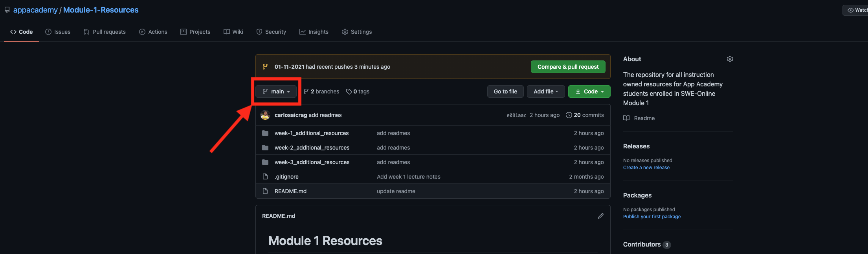The image size is (868, 254).
Task: Click the Contributors count badge 3
Action: coord(667,245)
